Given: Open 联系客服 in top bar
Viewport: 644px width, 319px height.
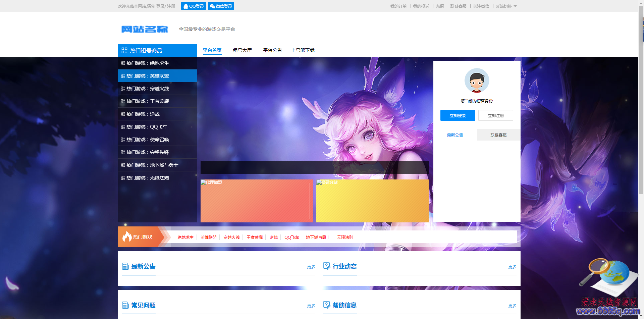Looking at the screenshot, I should pos(458,6).
